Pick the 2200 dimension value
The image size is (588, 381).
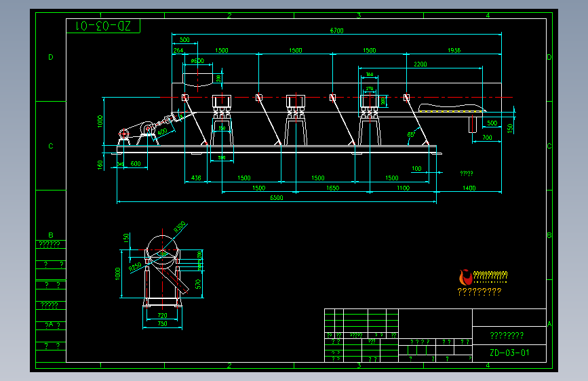point(420,64)
